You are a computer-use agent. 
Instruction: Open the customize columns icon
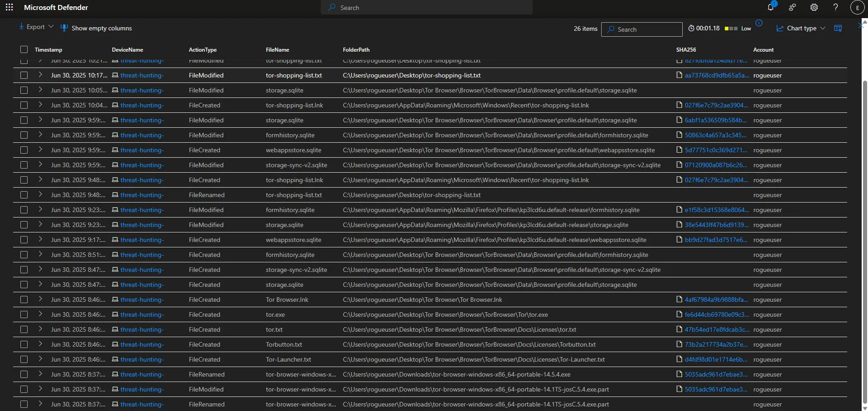pyautogui.click(x=838, y=28)
